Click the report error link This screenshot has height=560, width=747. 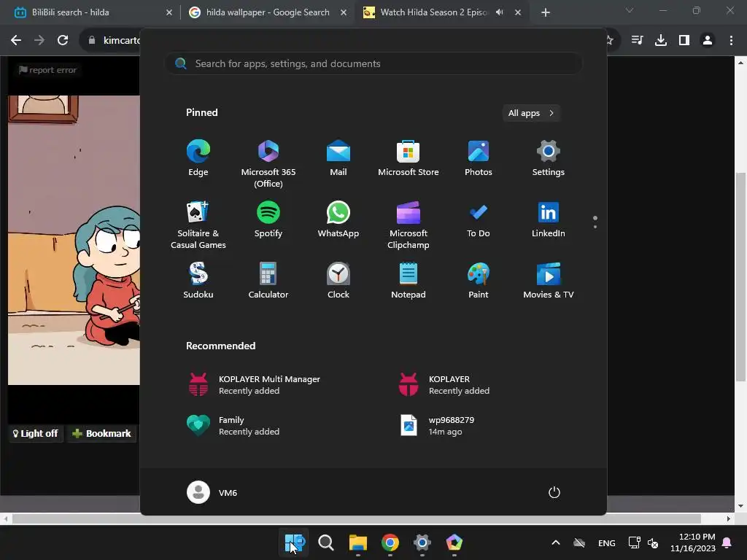coord(47,70)
